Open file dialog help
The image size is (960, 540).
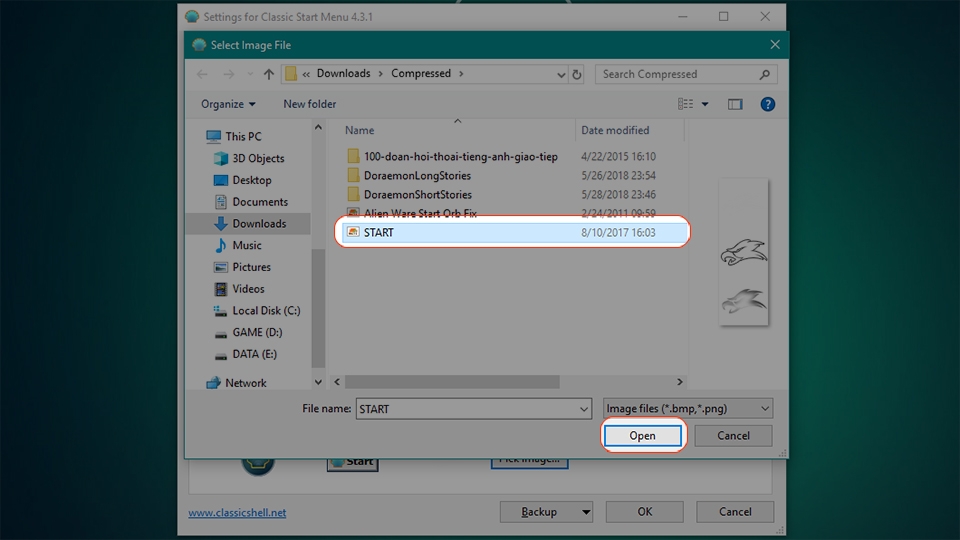767,104
